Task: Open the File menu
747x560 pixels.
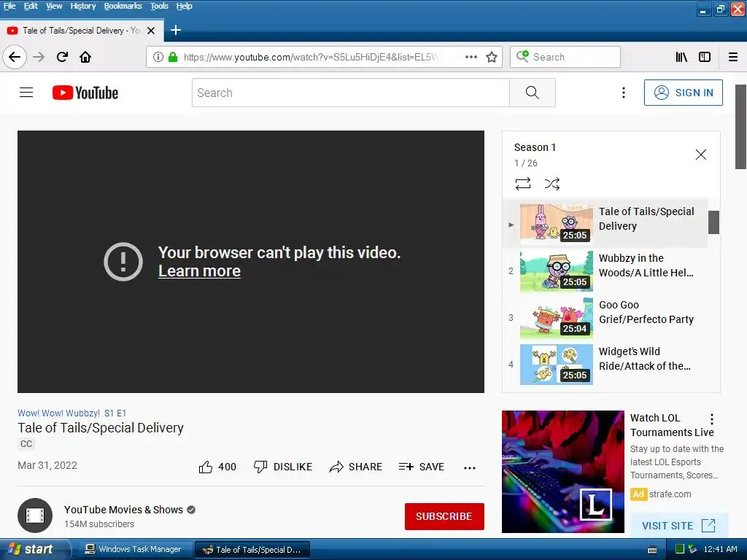Action: click(x=9, y=6)
